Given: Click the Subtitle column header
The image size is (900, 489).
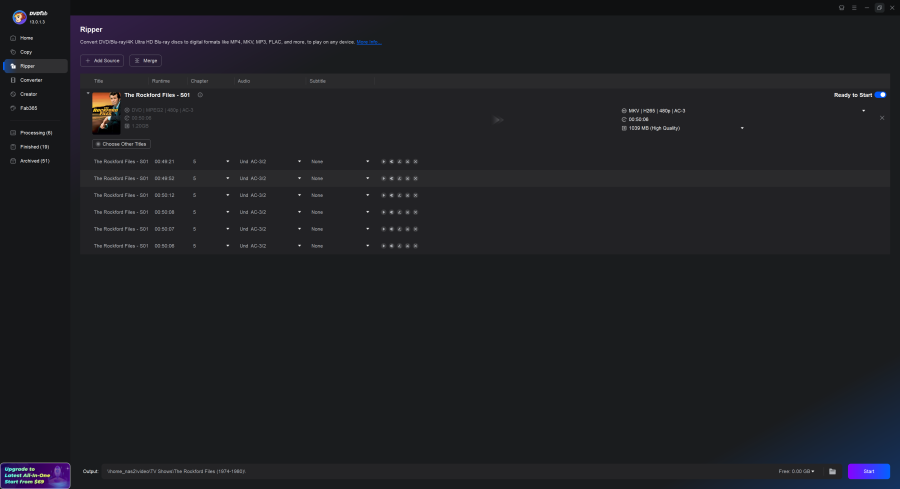Looking at the screenshot, I should 317,81.
